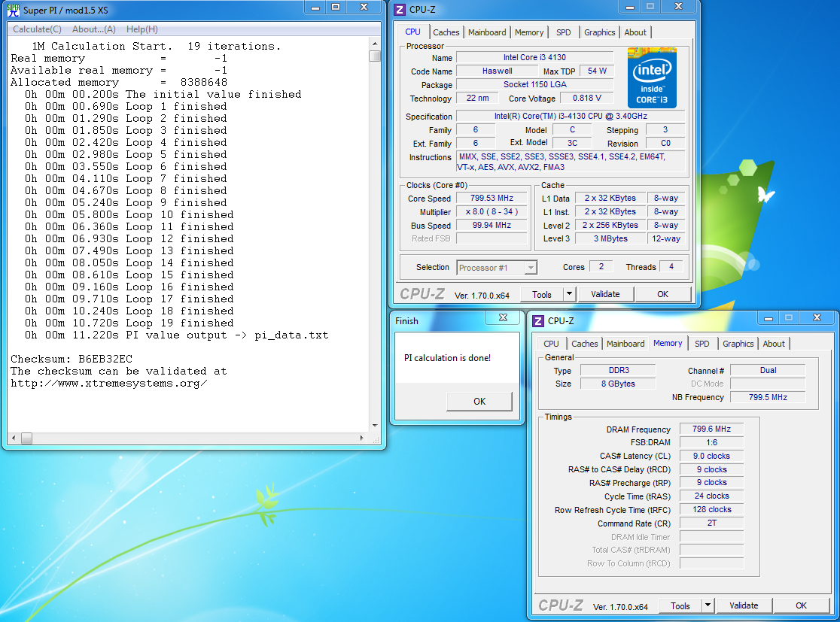Click OK button in upper CPU-Z window
Viewport: 840px width, 622px height.
(x=662, y=294)
